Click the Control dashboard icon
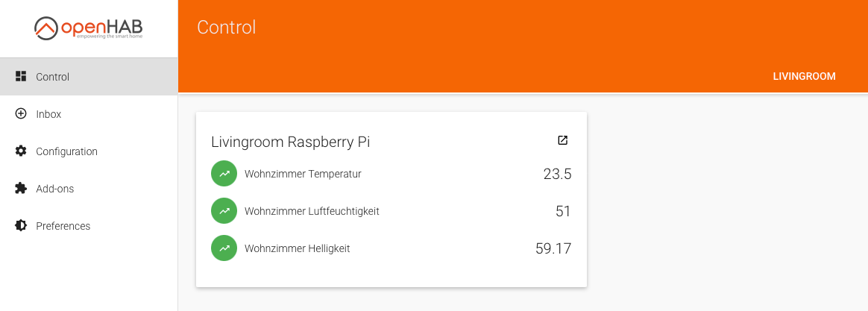Image resolution: width=868 pixels, height=311 pixels. point(21,77)
